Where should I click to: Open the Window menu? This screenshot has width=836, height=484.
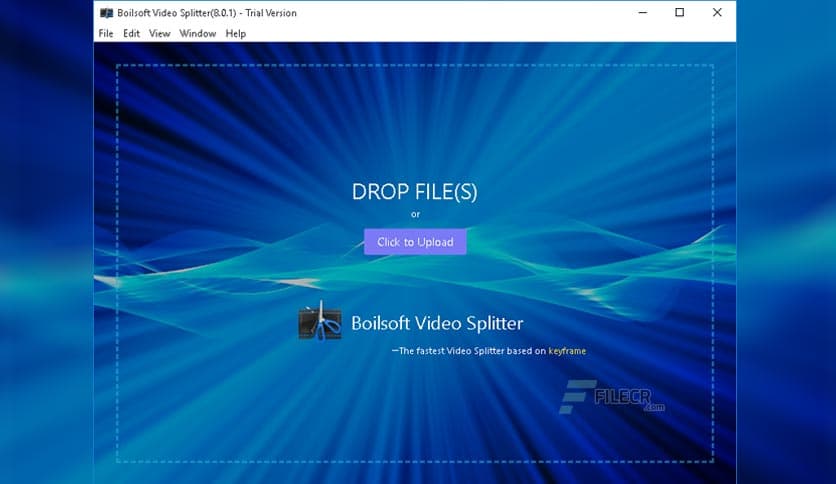[197, 34]
